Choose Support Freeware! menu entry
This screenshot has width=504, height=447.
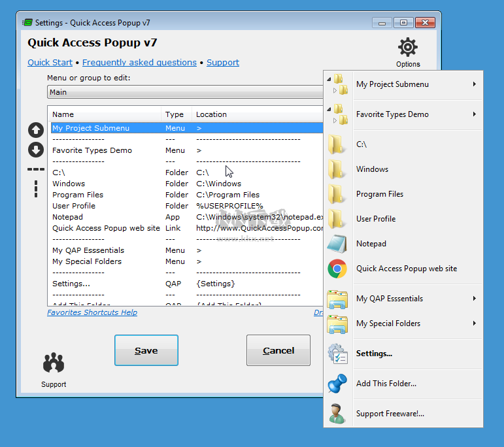point(390,414)
